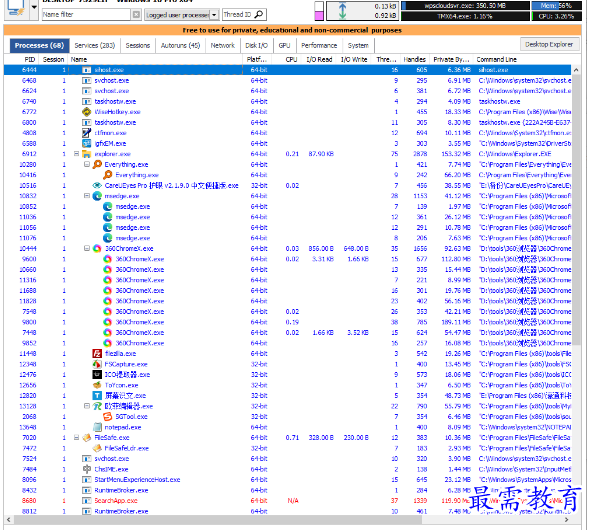The width and height of the screenshot is (590, 530).
Task: Open the dropdown arrow beside the computer icon
Action: coord(34,7)
